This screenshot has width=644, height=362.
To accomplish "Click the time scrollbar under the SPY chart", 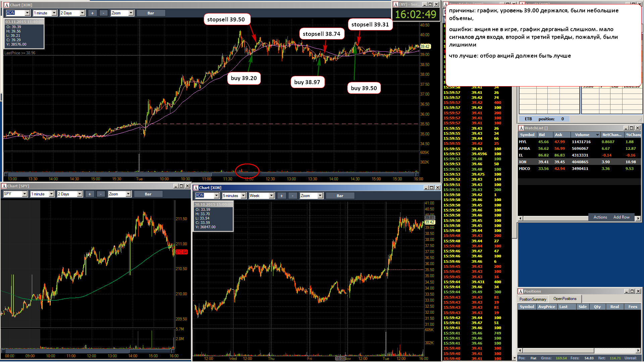I will [88, 351].
